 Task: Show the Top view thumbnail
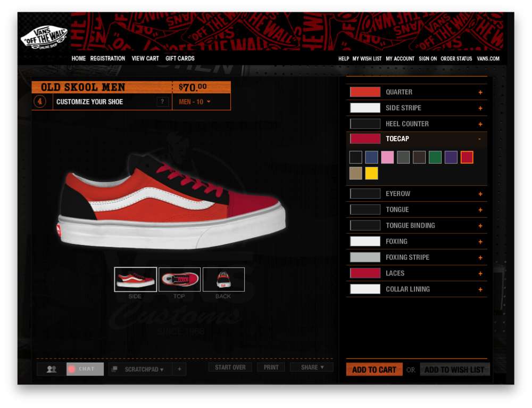tap(179, 280)
